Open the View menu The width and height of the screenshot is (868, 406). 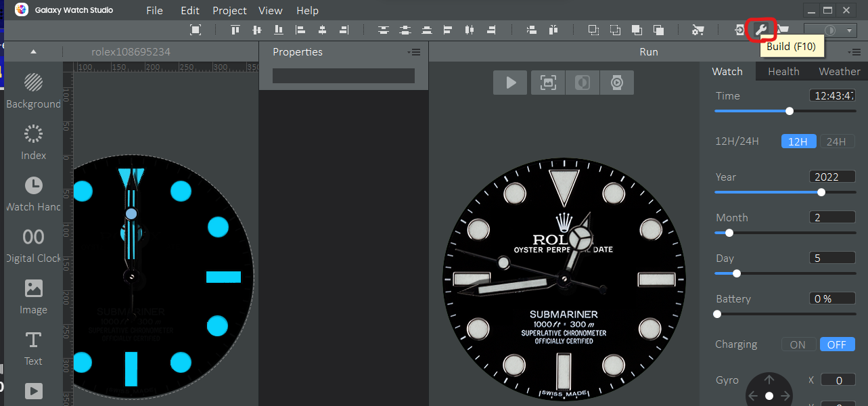click(x=271, y=11)
